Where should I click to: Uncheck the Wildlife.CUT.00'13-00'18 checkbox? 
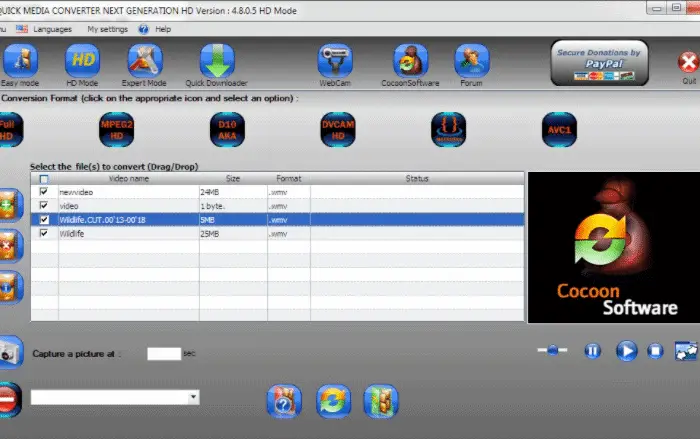point(44,219)
